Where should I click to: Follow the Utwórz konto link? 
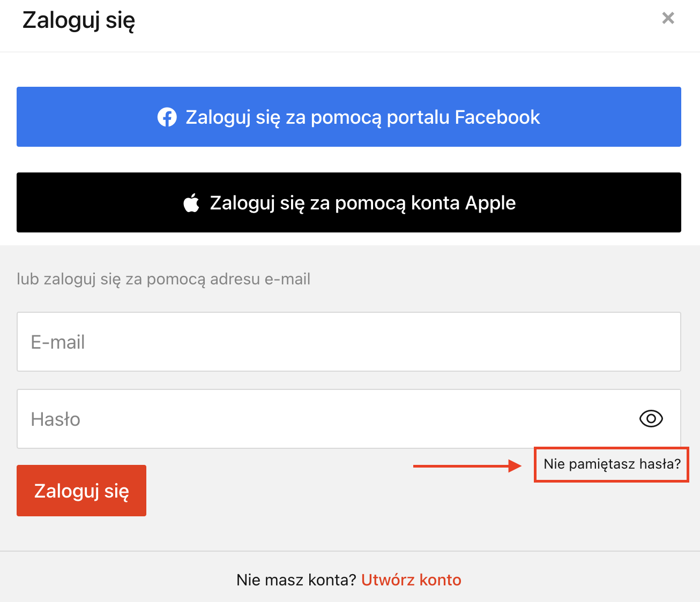tap(411, 580)
